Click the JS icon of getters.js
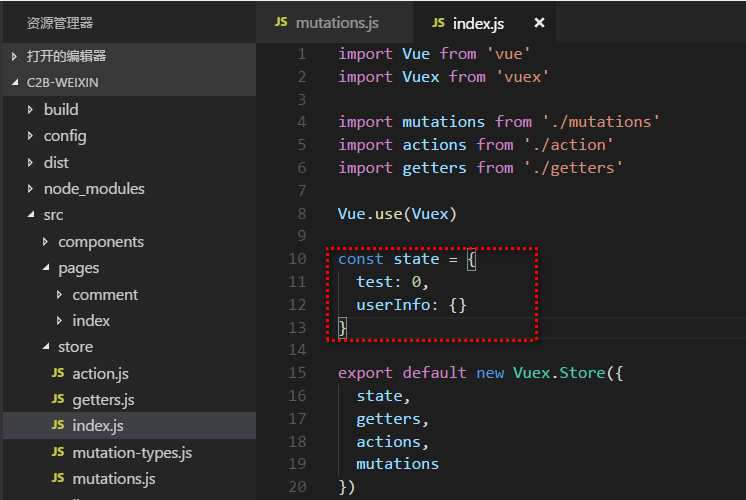746x500 pixels. point(58,399)
